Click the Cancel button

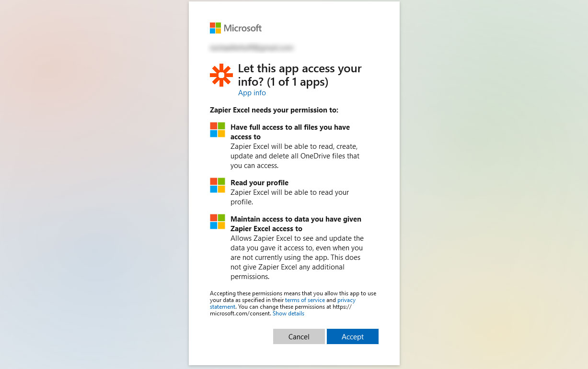pos(299,336)
